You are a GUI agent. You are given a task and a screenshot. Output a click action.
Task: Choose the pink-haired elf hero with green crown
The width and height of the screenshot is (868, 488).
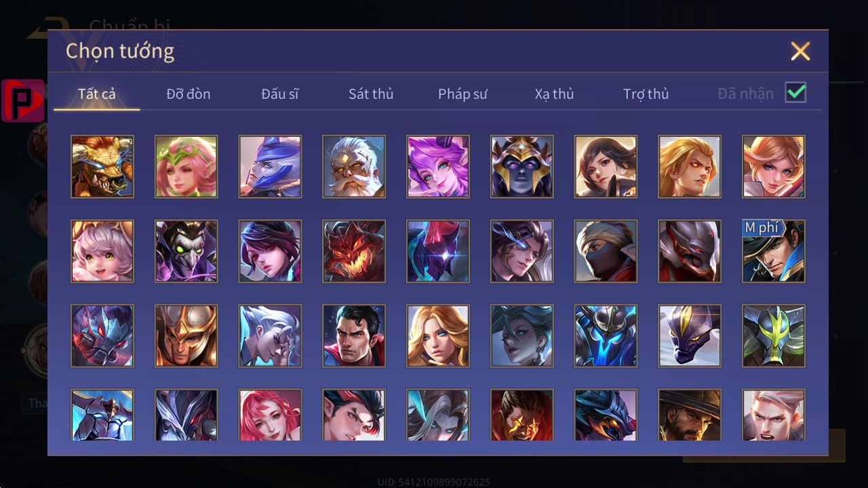tap(186, 167)
